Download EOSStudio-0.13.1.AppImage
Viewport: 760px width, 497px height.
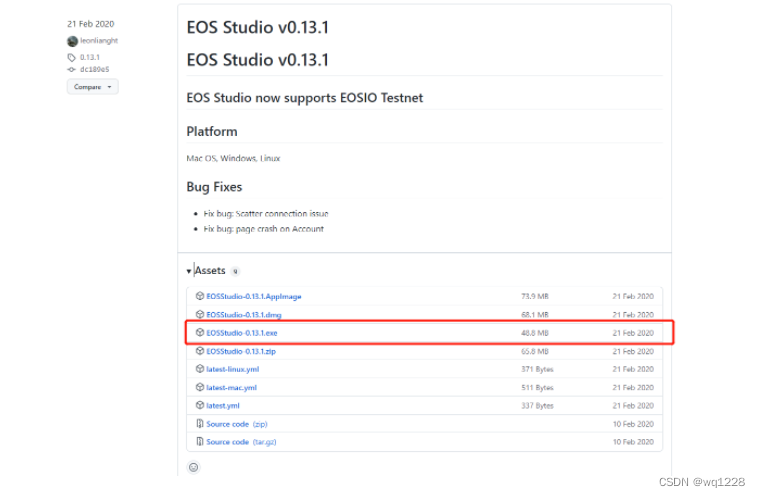coord(254,296)
